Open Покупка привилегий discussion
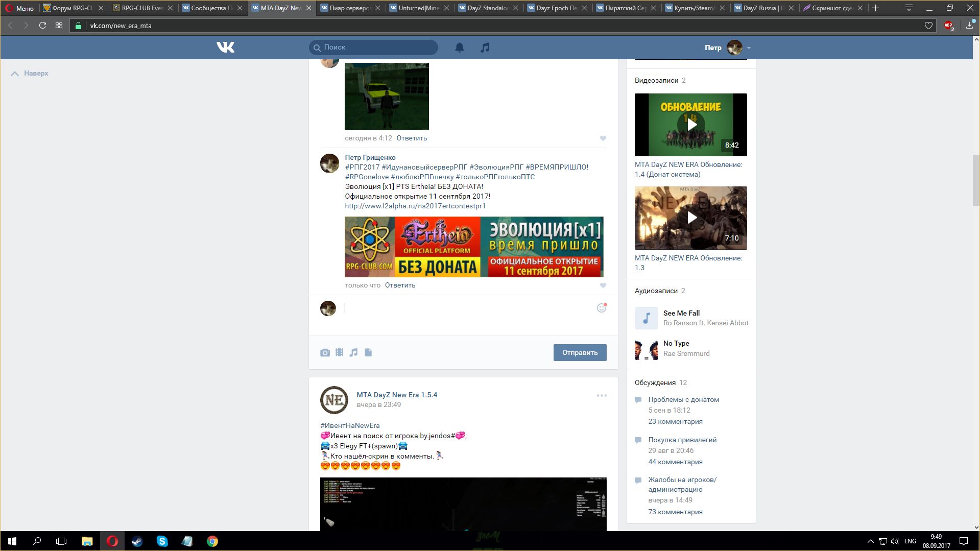Viewport: 980px width, 551px height. tap(682, 440)
